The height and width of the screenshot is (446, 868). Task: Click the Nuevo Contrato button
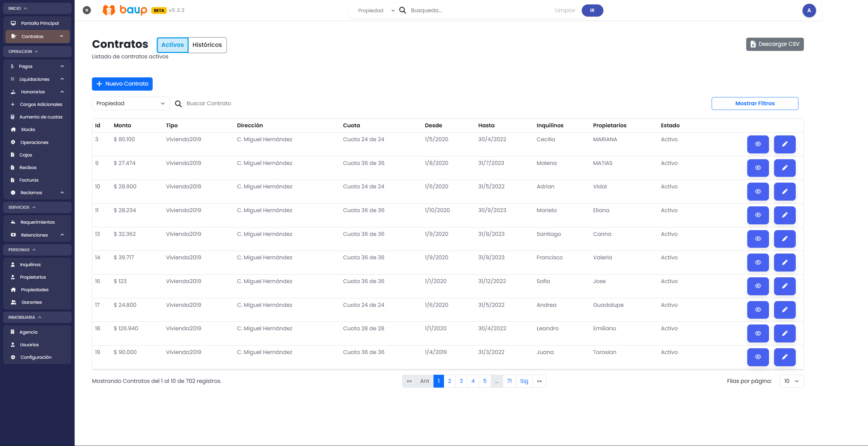click(122, 83)
